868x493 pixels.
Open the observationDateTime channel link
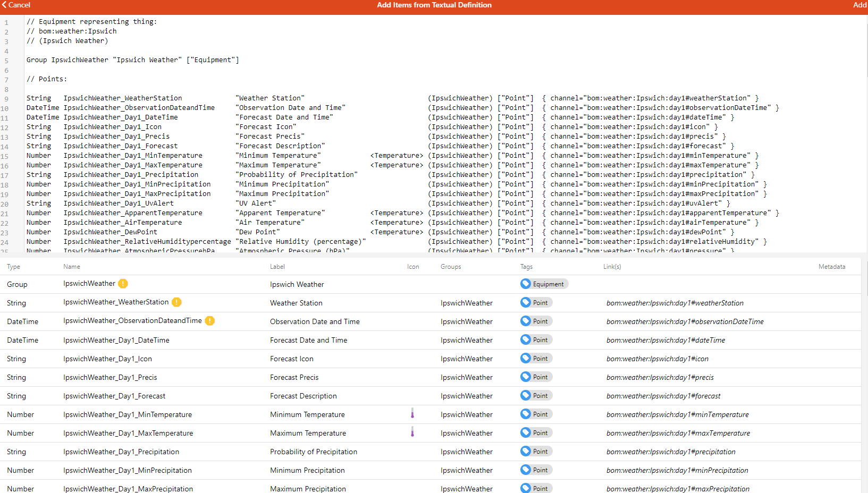[685, 321]
